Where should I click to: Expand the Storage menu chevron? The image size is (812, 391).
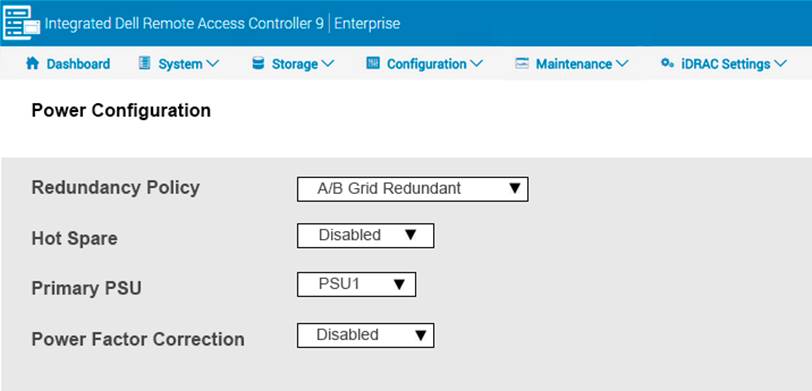[327, 64]
